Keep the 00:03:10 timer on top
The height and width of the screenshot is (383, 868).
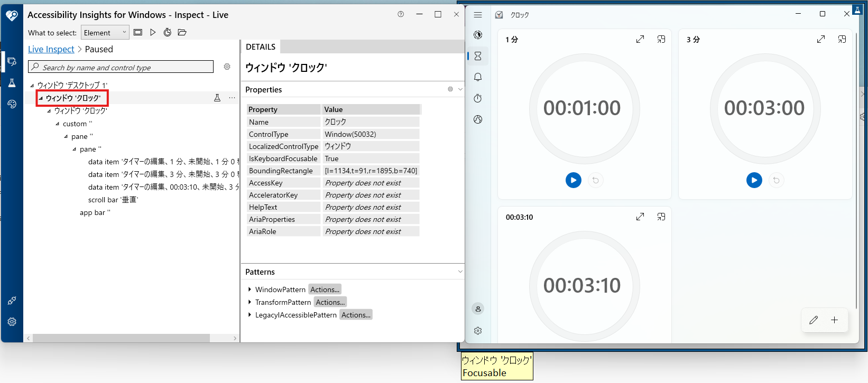(661, 217)
